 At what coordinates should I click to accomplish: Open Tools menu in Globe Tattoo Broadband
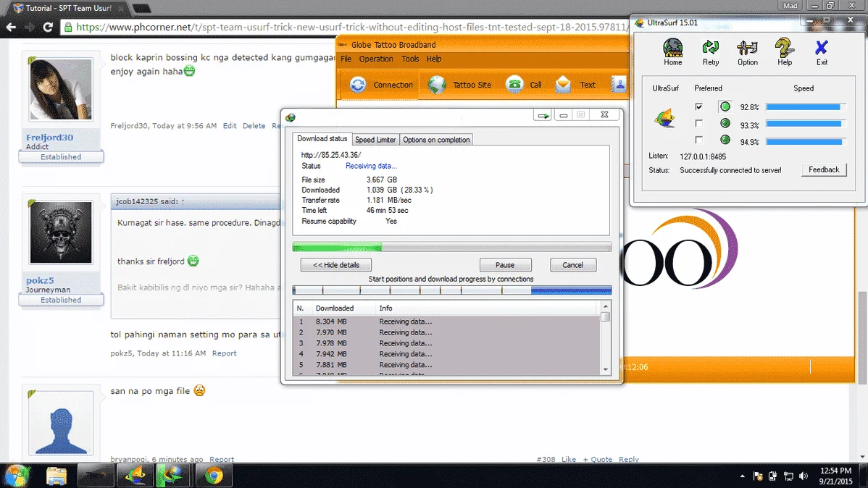(410, 59)
